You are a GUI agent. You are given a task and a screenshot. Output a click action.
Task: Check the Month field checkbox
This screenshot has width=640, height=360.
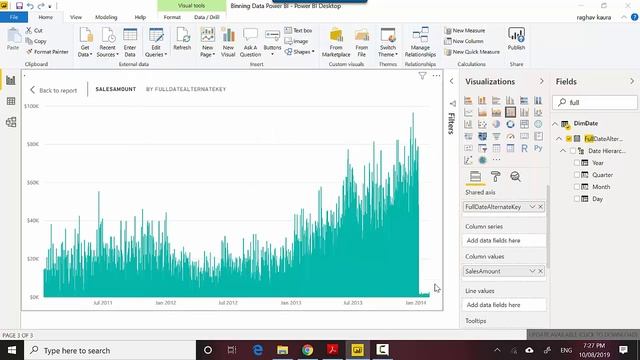[577, 187]
